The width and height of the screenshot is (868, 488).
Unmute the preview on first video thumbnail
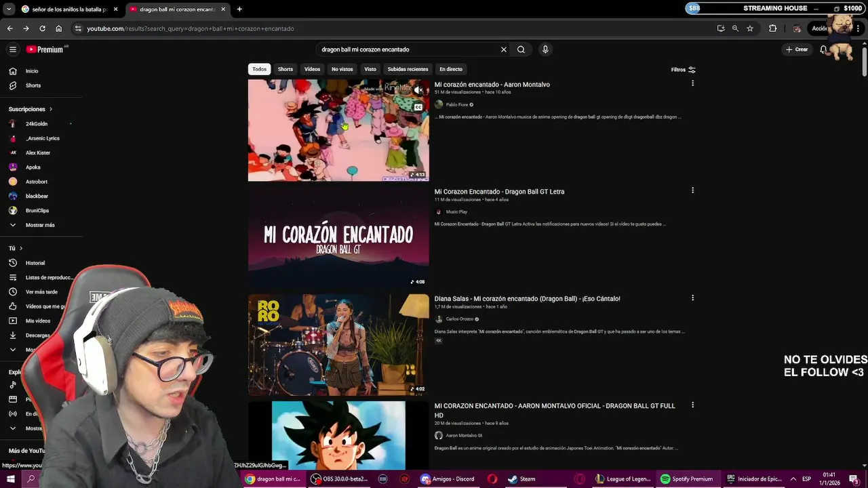coord(418,89)
